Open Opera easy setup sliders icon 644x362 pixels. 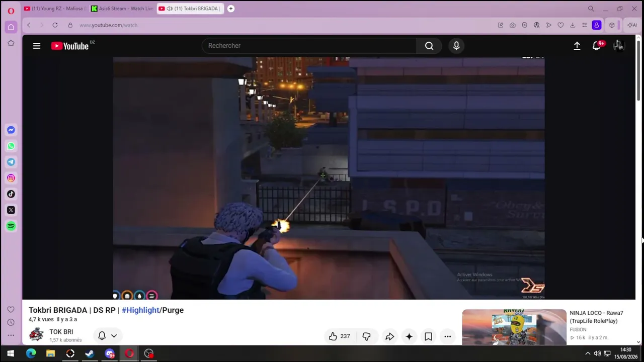(x=585, y=25)
